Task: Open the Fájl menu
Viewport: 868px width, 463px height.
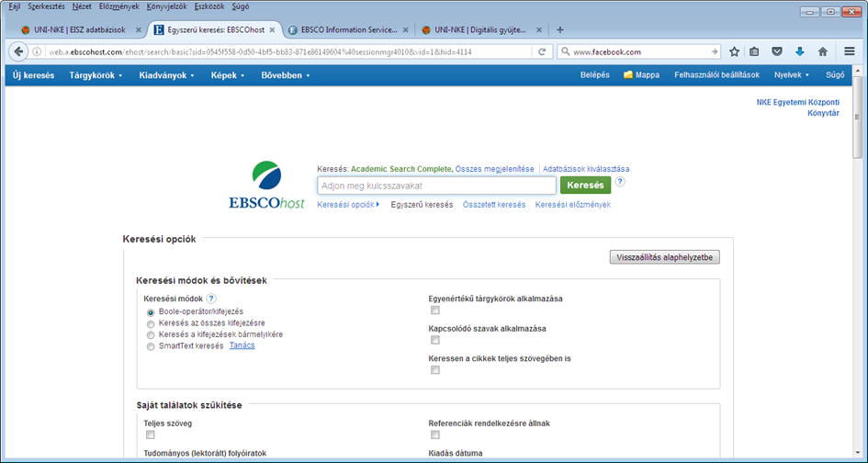Action: click(15, 7)
